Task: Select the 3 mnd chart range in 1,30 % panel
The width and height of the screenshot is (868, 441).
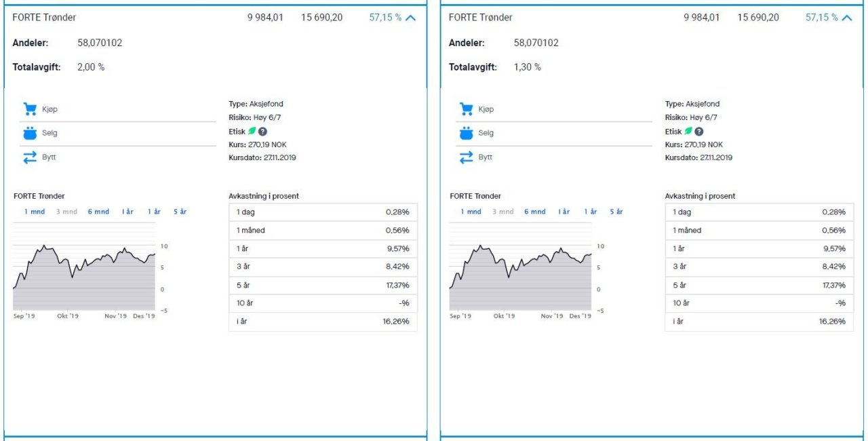Action: (502, 212)
